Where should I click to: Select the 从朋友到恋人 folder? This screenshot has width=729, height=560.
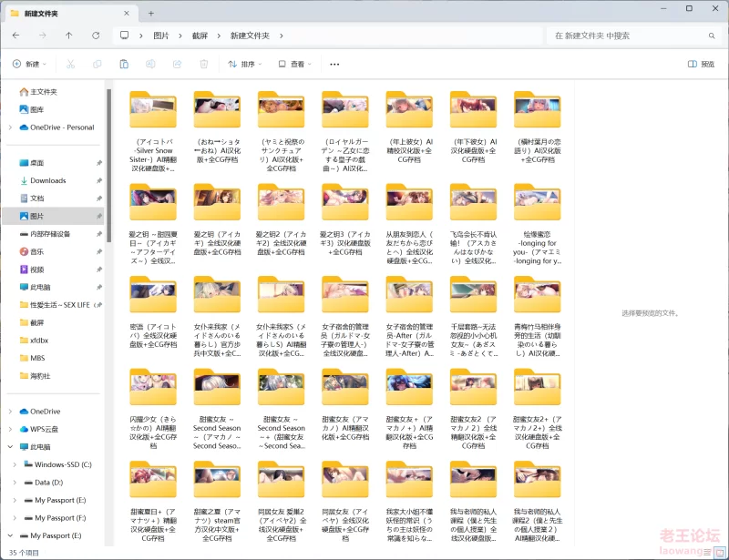[x=409, y=225]
